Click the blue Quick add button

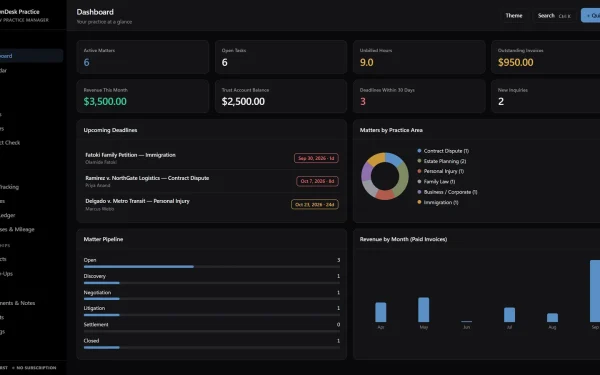pyautogui.click(x=591, y=16)
